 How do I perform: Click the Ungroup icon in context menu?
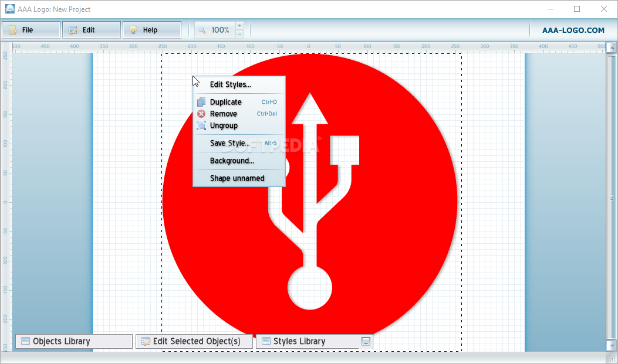(201, 125)
